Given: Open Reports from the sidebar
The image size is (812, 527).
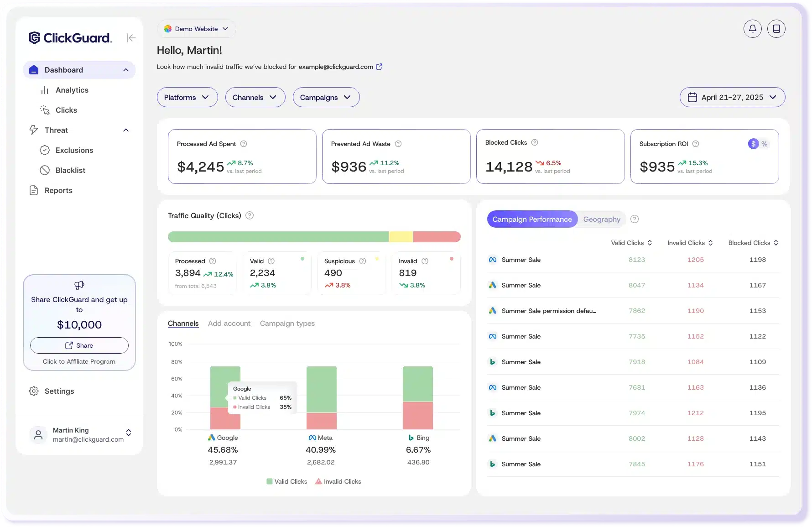Looking at the screenshot, I should coord(58,190).
